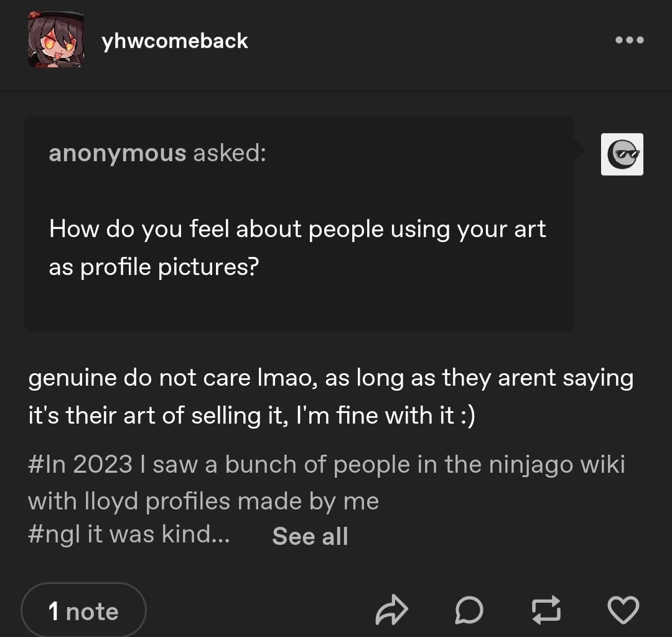Screen dimensions: 672x637
Task: Click the anonymous asker sunglasses avatar
Action: [x=622, y=154]
